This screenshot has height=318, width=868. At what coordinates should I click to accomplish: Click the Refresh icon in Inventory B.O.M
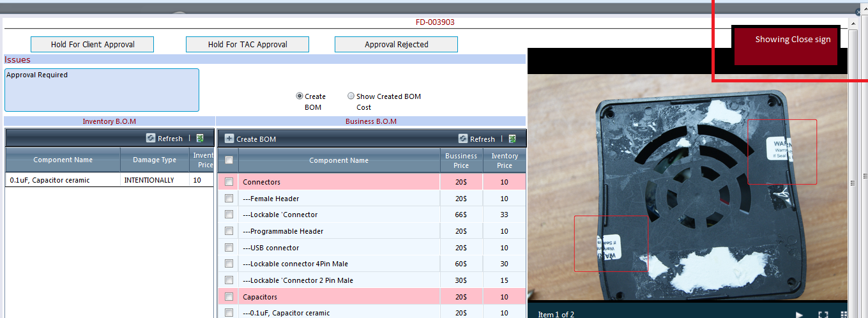point(151,138)
